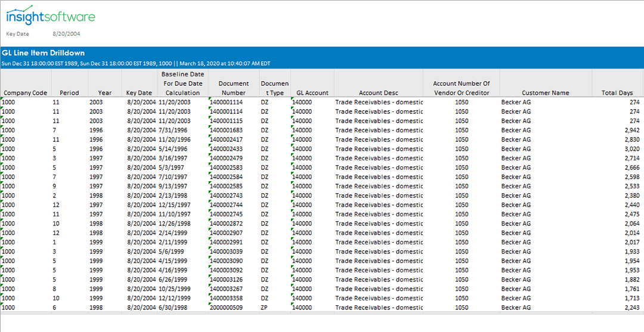Select baseline date 12/26/1998
Screen dimensions: 644x332
(x=175, y=224)
